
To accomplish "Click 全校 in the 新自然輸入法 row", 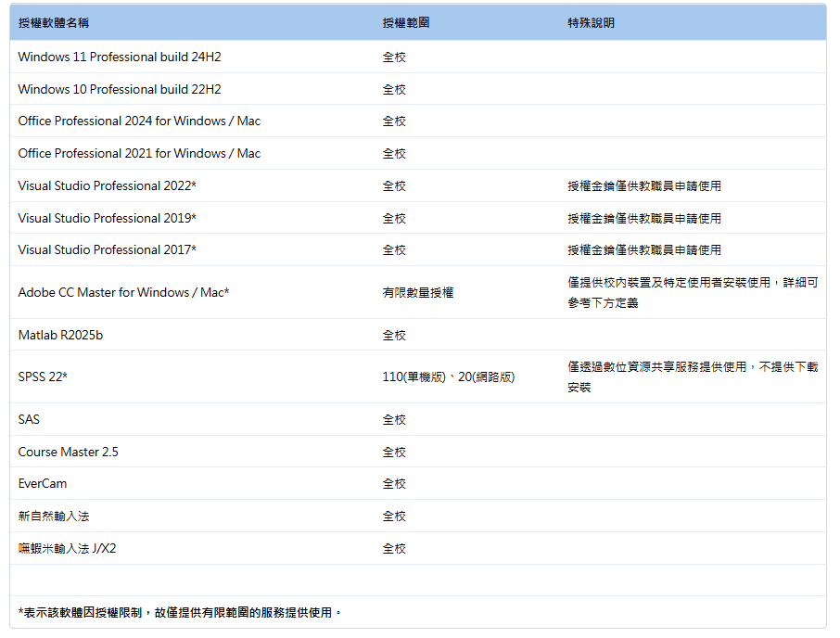I will [394, 517].
